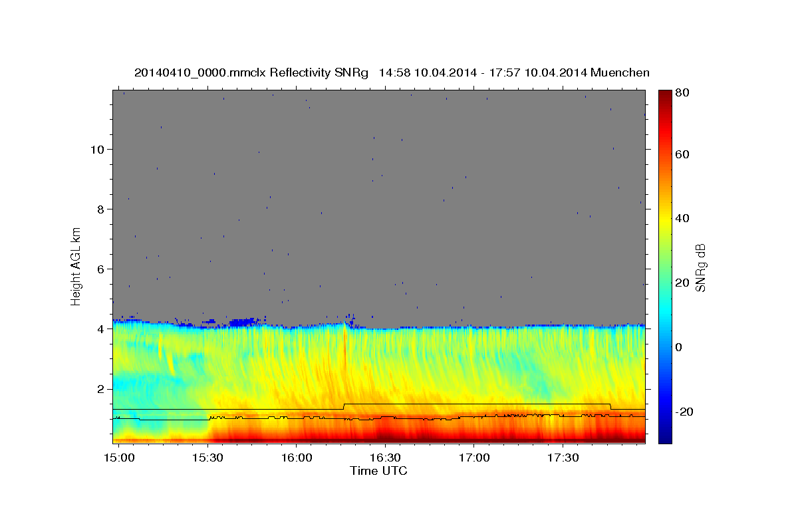
Task: Click the 17:00 time tick label
Action: (473, 458)
